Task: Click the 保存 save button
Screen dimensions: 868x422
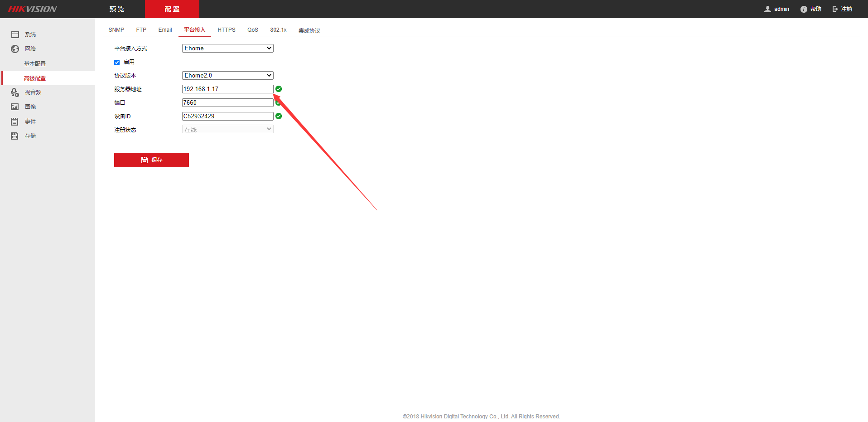Action: pyautogui.click(x=151, y=160)
